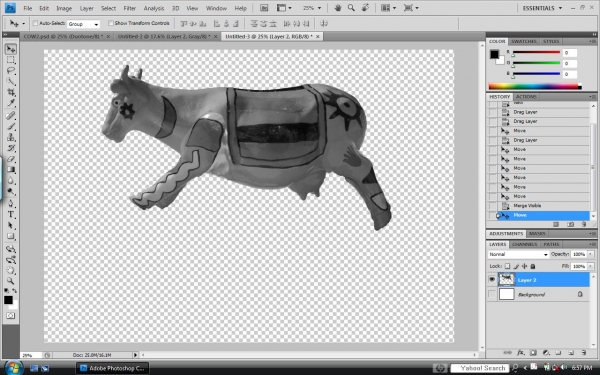The image size is (600, 375).
Task: Open the Screen Mode dropdown
Action: click(x=411, y=8)
